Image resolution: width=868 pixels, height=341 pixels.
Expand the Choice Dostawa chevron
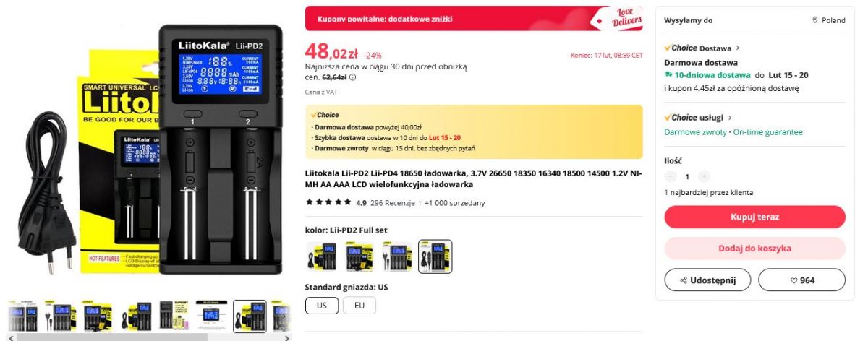[738, 48]
